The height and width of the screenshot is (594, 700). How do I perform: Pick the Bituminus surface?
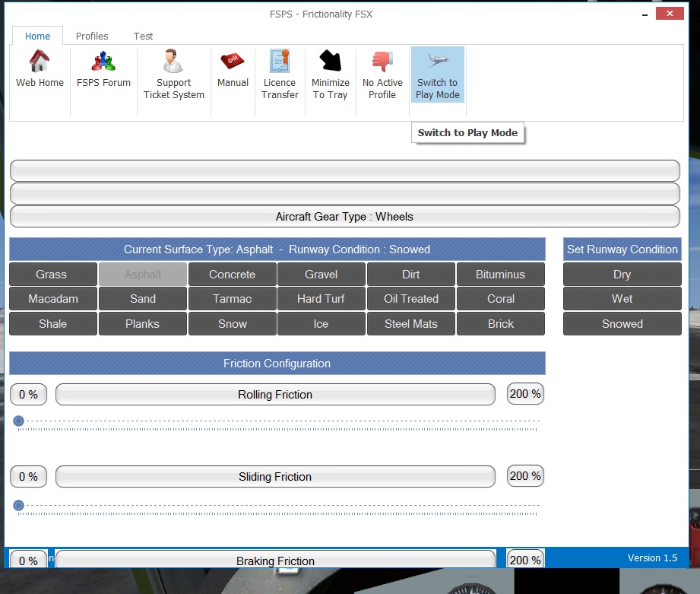tap(501, 275)
